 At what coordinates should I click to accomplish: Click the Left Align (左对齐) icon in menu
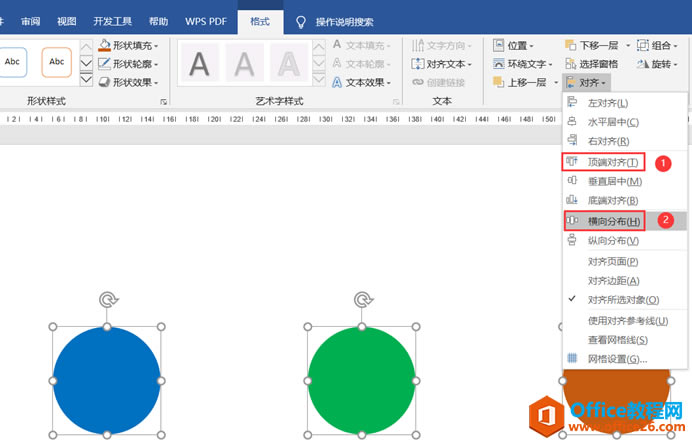point(572,102)
